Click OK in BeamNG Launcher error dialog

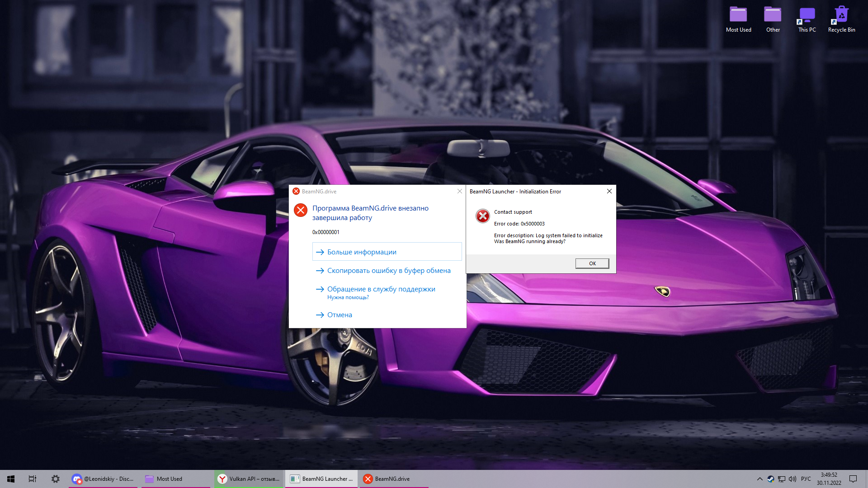[x=592, y=263]
